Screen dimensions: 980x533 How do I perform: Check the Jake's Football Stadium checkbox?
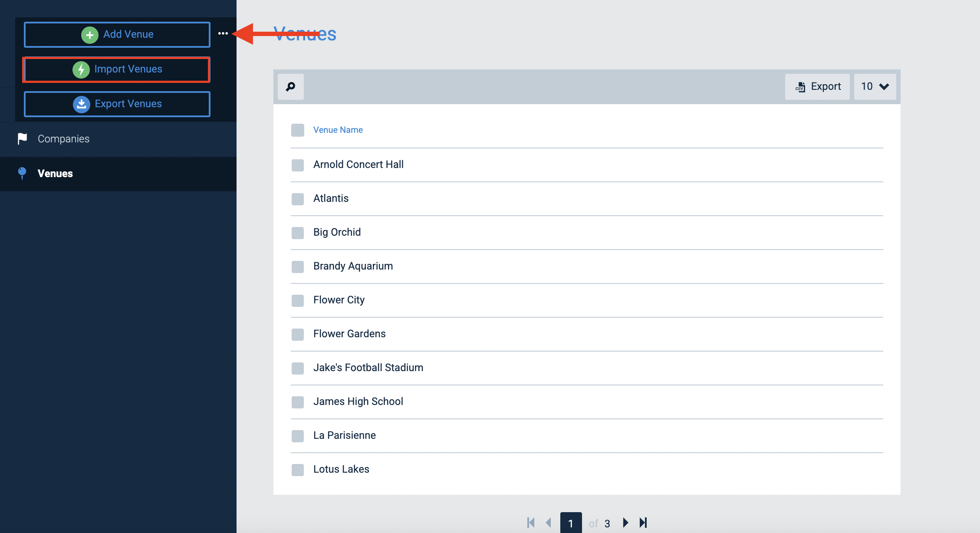pyautogui.click(x=298, y=368)
